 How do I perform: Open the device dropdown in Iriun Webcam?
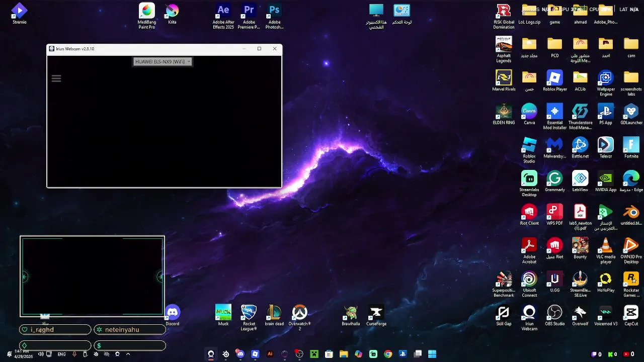click(163, 61)
